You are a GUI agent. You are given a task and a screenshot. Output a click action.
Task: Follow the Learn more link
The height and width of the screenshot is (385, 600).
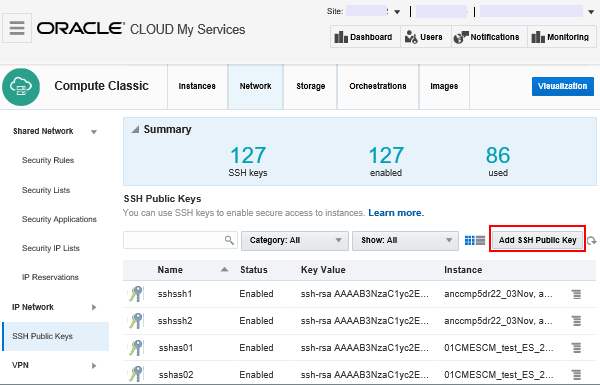pos(396,213)
